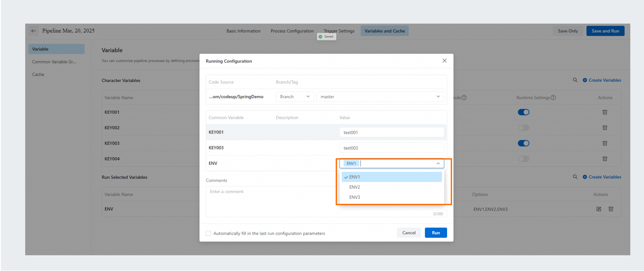Viewport: 644px width, 271px height.
Task: Switch to the Process Configuration tab
Action: coord(292,31)
